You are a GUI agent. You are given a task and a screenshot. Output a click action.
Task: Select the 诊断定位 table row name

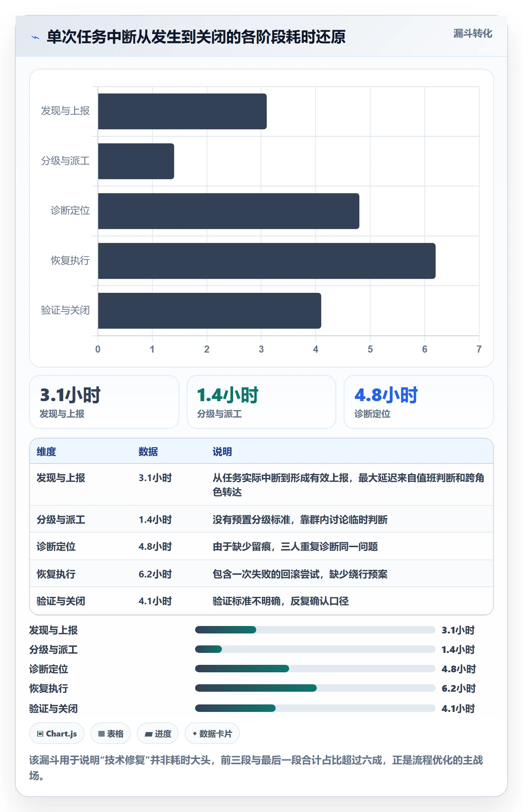pos(56,546)
